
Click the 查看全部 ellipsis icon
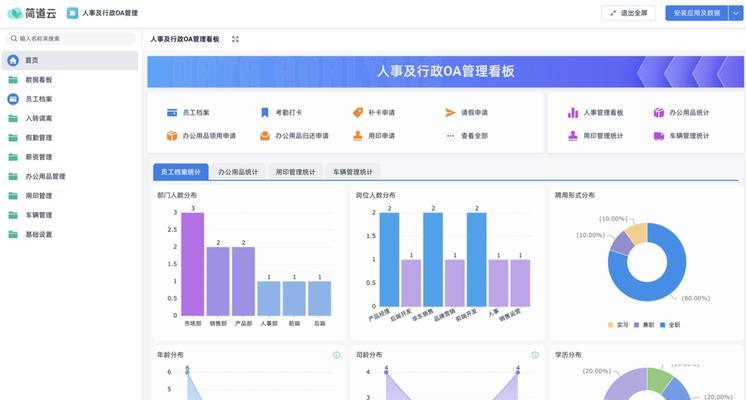click(450, 136)
